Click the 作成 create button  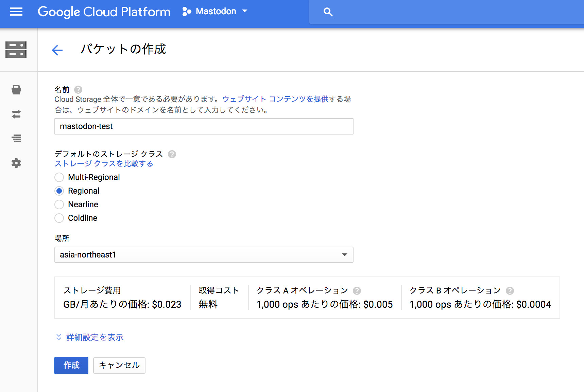point(71,365)
